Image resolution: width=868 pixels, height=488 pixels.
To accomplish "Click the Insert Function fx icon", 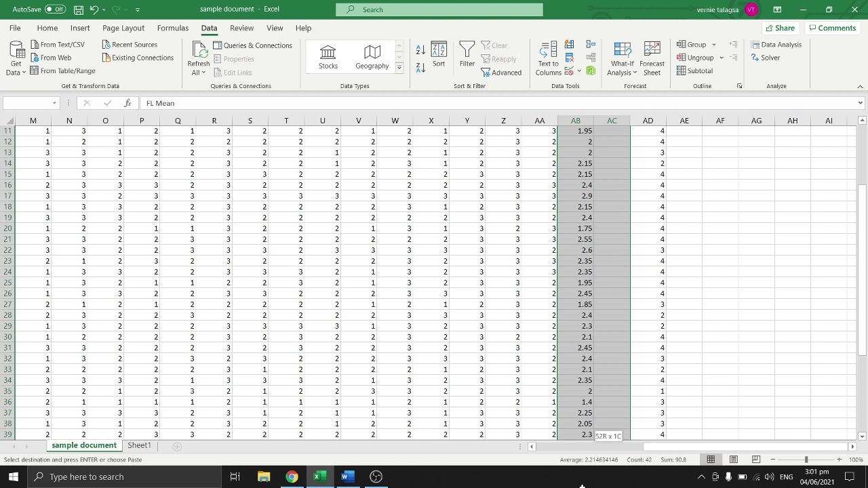I will point(127,103).
